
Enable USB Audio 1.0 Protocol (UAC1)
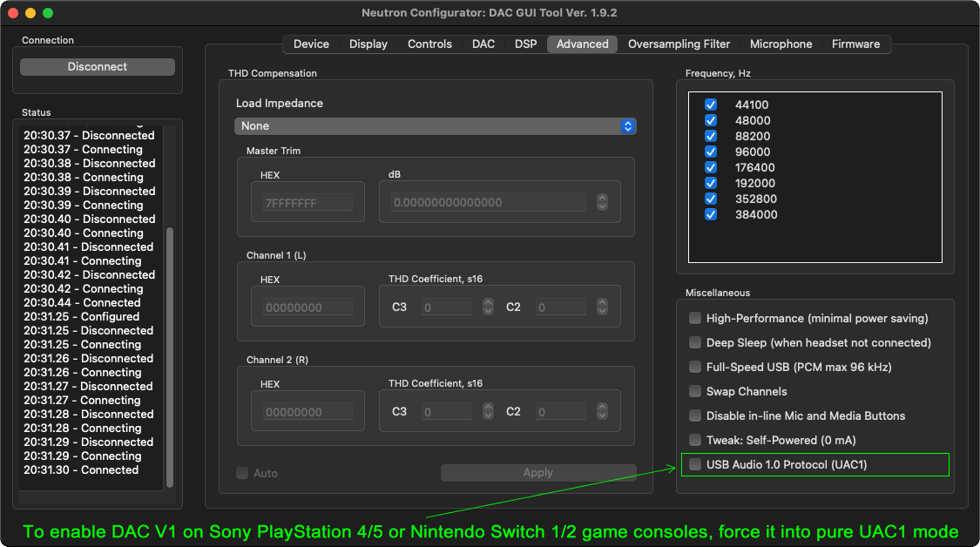point(695,464)
